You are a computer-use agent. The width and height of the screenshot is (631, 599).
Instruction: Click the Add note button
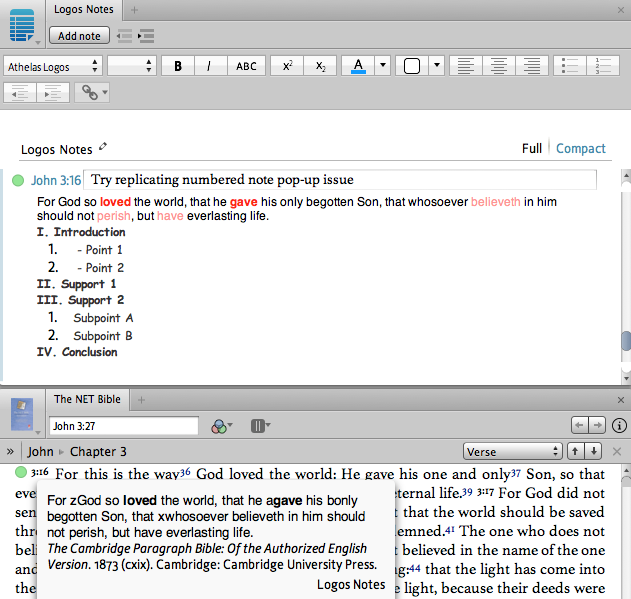tap(79, 35)
